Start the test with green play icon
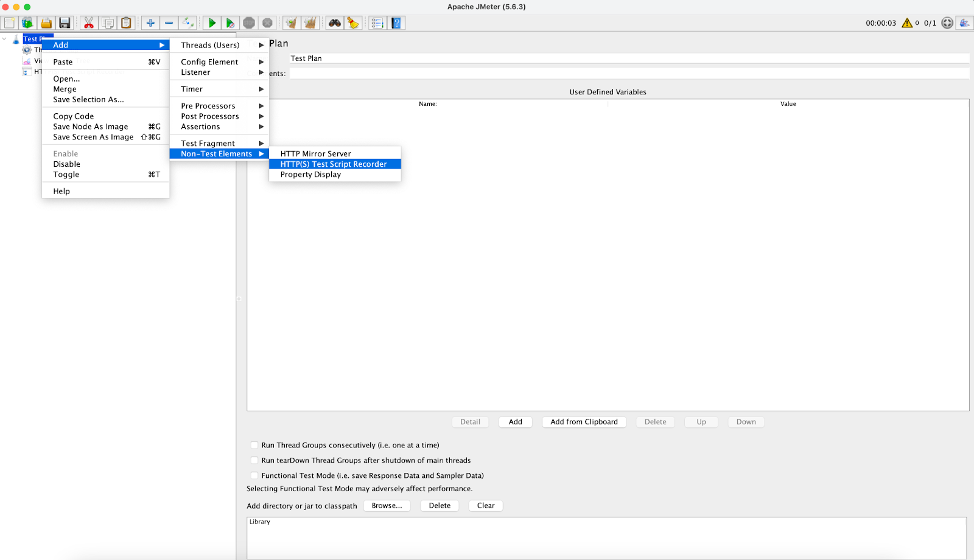The height and width of the screenshot is (560, 974). 212,23
